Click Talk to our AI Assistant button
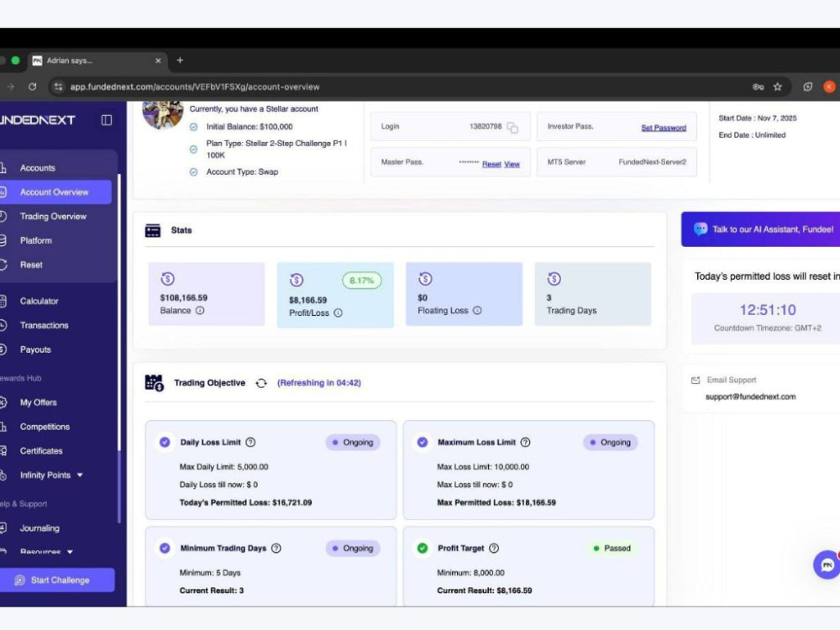The height and width of the screenshot is (630, 840). pos(761,229)
